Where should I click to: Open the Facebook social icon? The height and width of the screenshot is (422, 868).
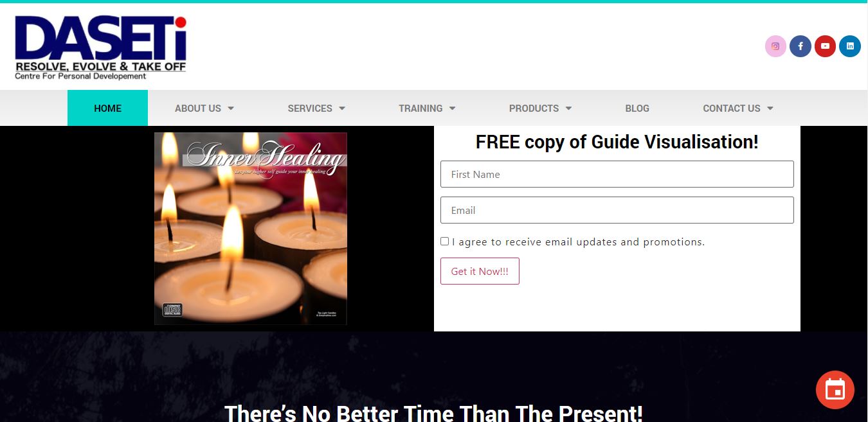pyautogui.click(x=800, y=46)
